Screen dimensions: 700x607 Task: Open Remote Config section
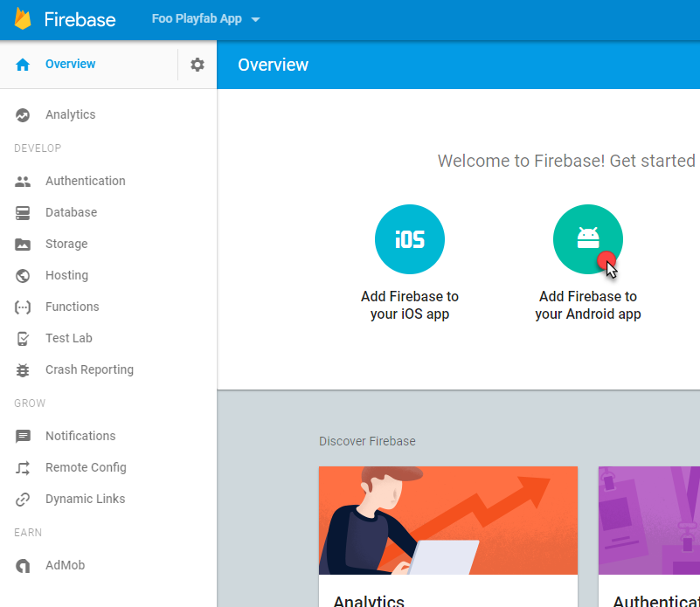pyautogui.click(x=86, y=467)
